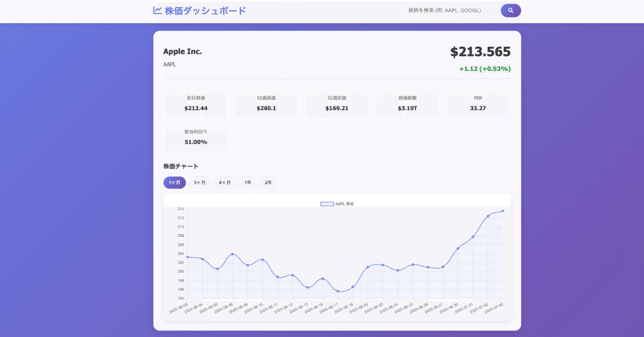
Task: Select the 6ヶ月 time range
Action: tap(224, 182)
